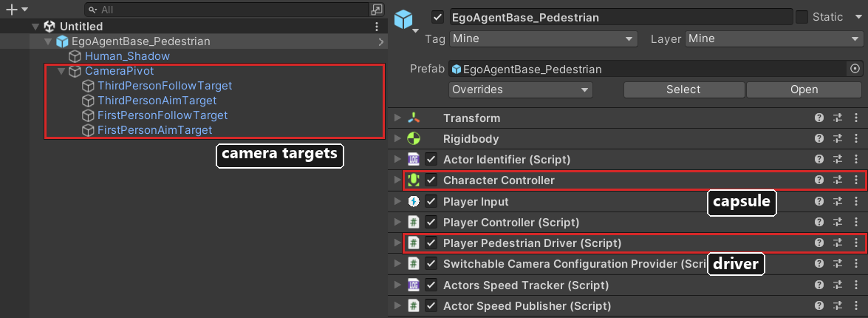This screenshot has height=318, width=868.
Task: Open preset settings for Player Controller script
Action: pyautogui.click(x=838, y=222)
